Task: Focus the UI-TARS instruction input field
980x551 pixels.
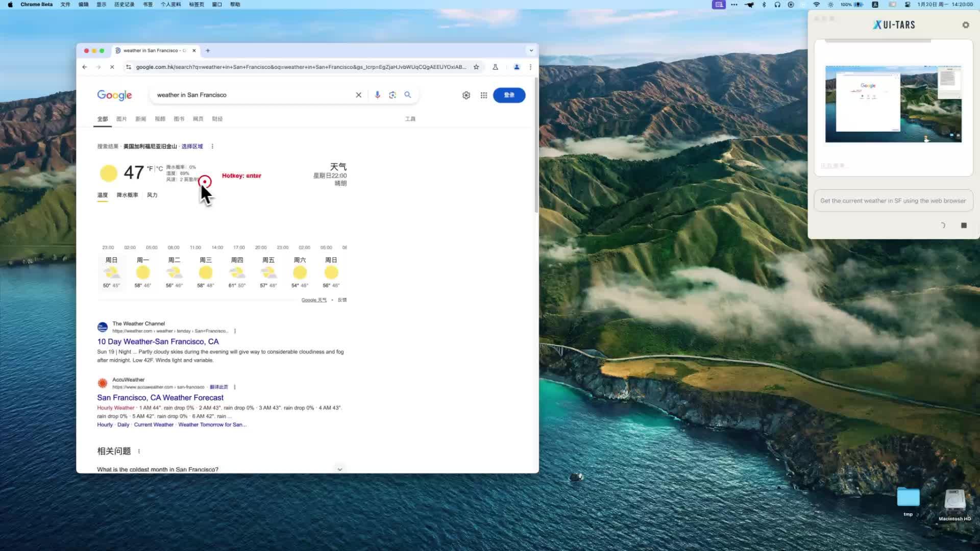Action: tap(893, 201)
